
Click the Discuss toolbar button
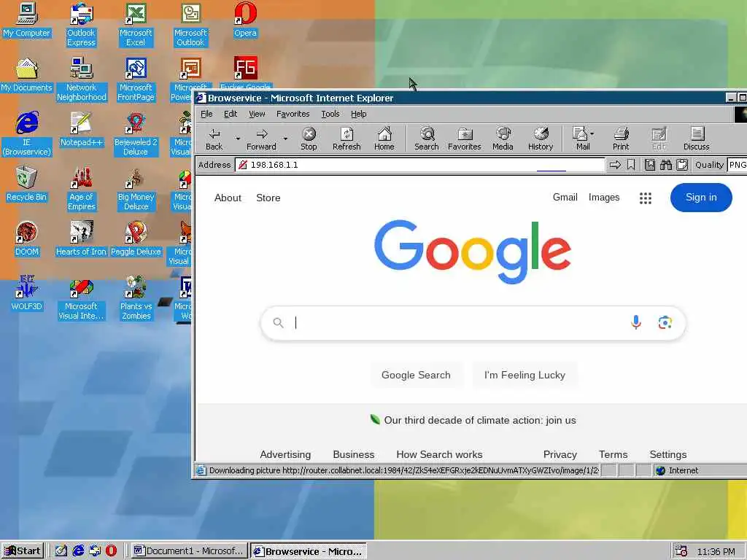point(697,139)
